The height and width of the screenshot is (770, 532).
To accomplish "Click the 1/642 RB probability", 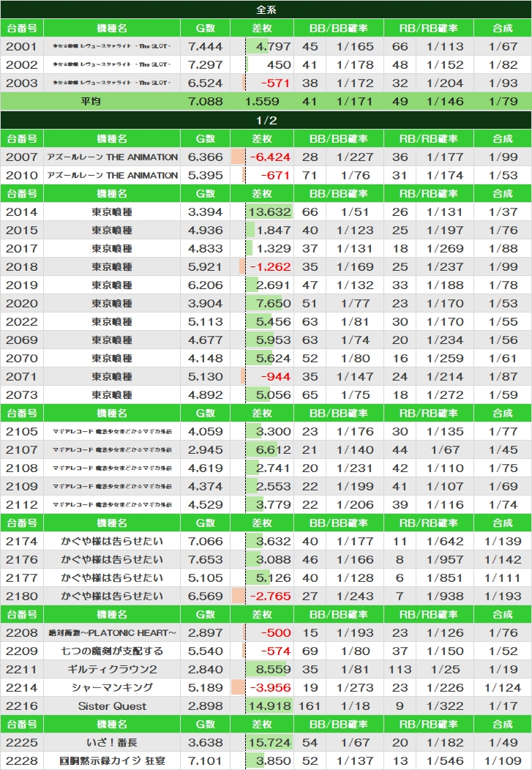I will [x=445, y=541].
